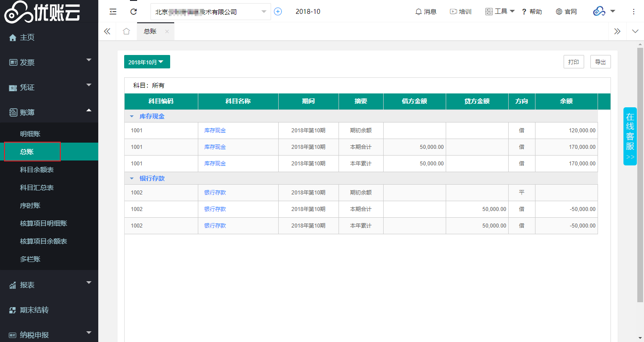Open the cloud account avatar menu

[604, 12]
